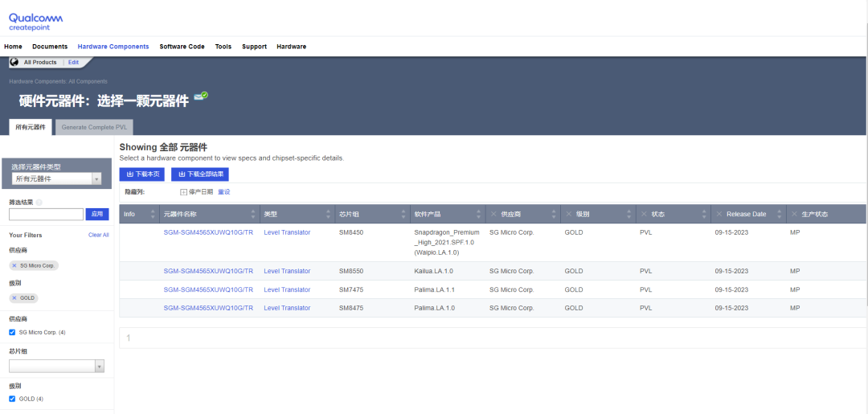Open SGM-SGM4565XUWQ10G/TR link in SM8550 row
This screenshot has height=414, width=868.
point(208,271)
